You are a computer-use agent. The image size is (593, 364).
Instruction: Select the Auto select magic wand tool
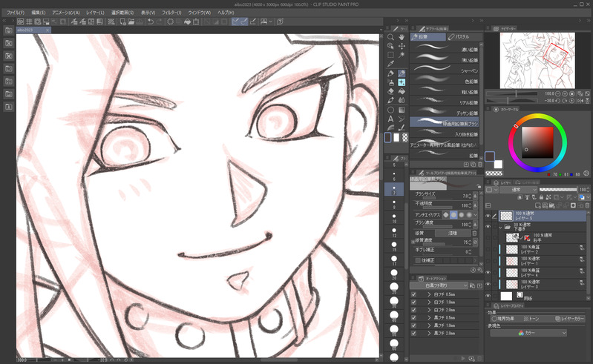pyautogui.click(x=402, y=55)
